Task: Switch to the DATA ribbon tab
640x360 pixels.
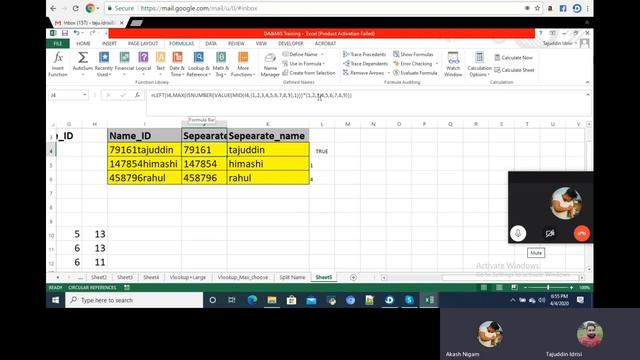Action: [211, 44]
